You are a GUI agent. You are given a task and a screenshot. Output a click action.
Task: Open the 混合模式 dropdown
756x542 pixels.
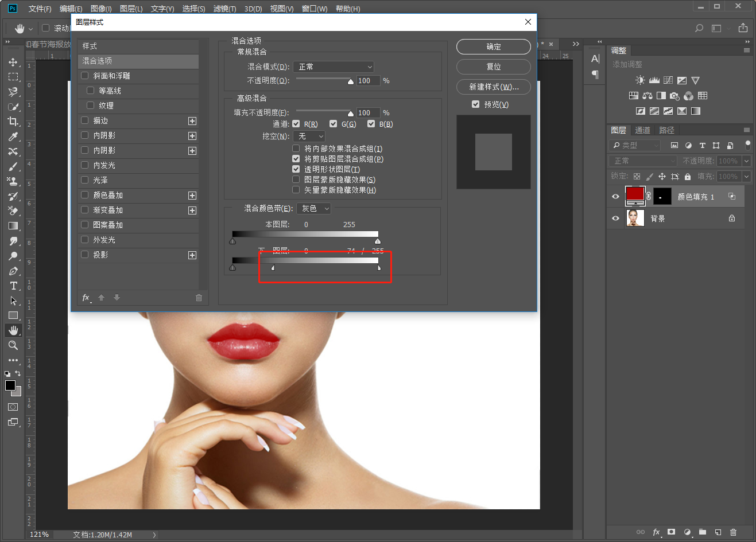point(334,67)
